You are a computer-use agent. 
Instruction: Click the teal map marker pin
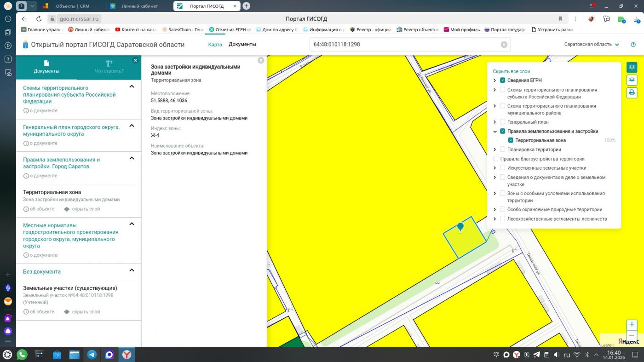point(460,227)
